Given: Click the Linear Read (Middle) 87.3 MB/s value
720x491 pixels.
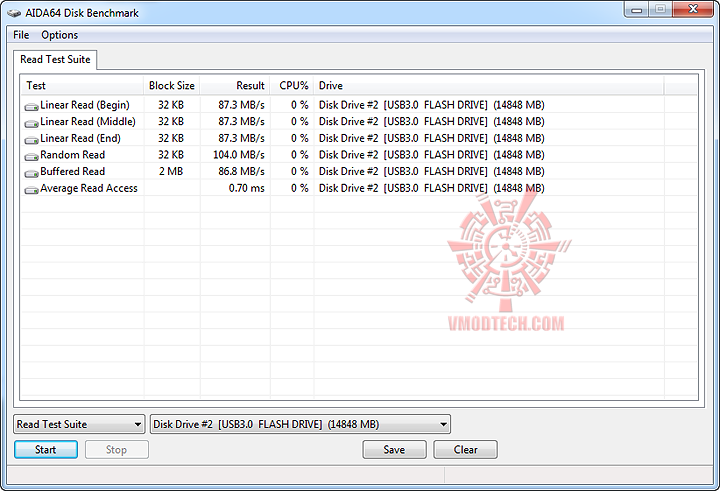Looking at the screenshot, I should (x=242, y=122).
